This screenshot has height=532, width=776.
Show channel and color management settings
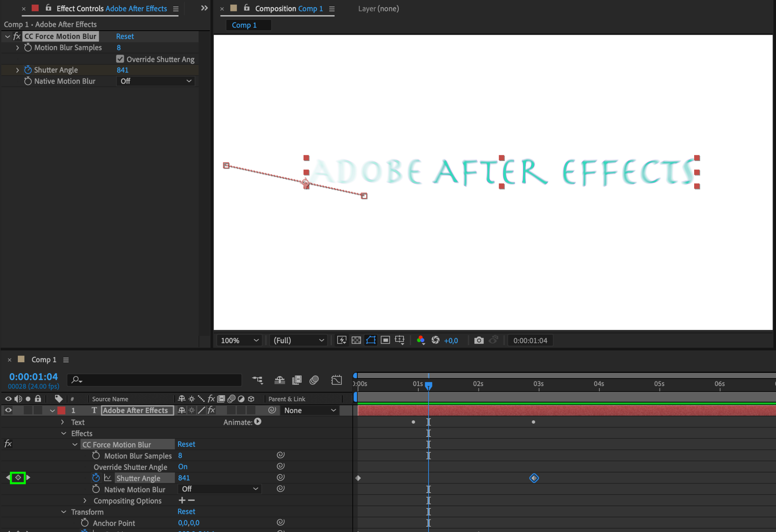click(x=421, y=340)
